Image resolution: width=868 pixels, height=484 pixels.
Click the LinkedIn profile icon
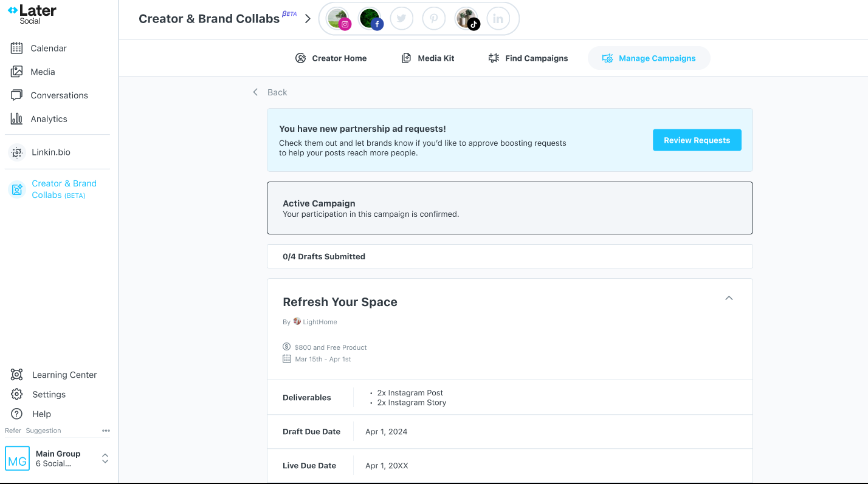(498, 19)
